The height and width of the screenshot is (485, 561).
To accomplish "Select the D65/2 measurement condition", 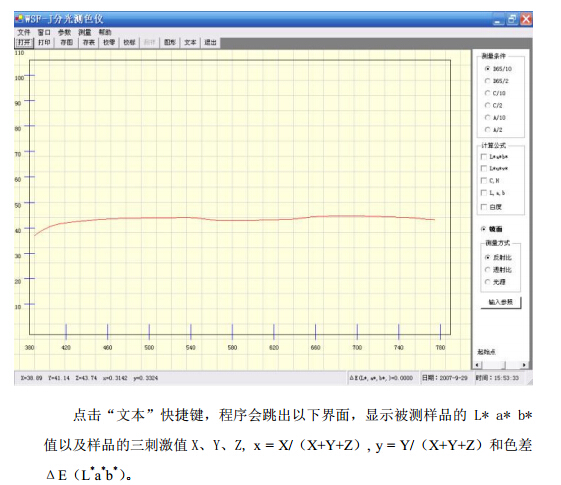I will [x=487, y=81].
